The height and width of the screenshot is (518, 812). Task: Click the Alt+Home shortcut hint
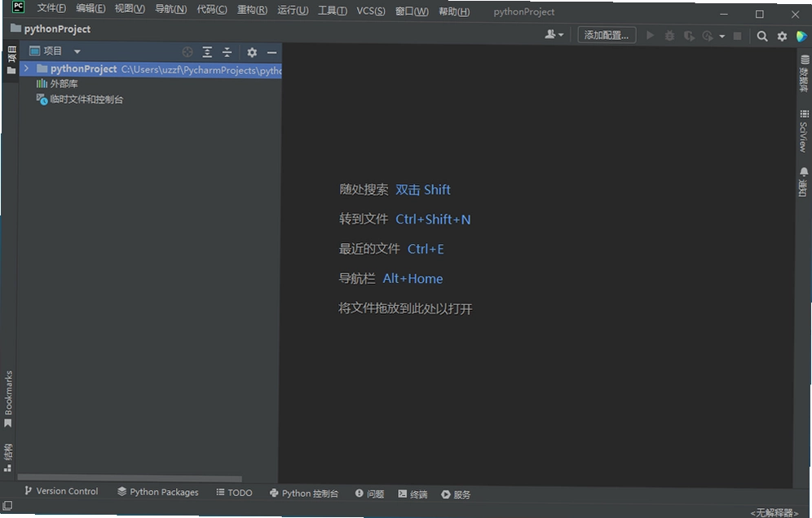point(413,278)
